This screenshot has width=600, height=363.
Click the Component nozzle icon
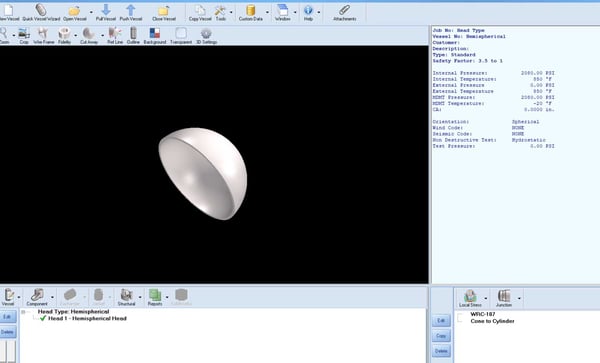pyautogui.click(x=37, y=297)
